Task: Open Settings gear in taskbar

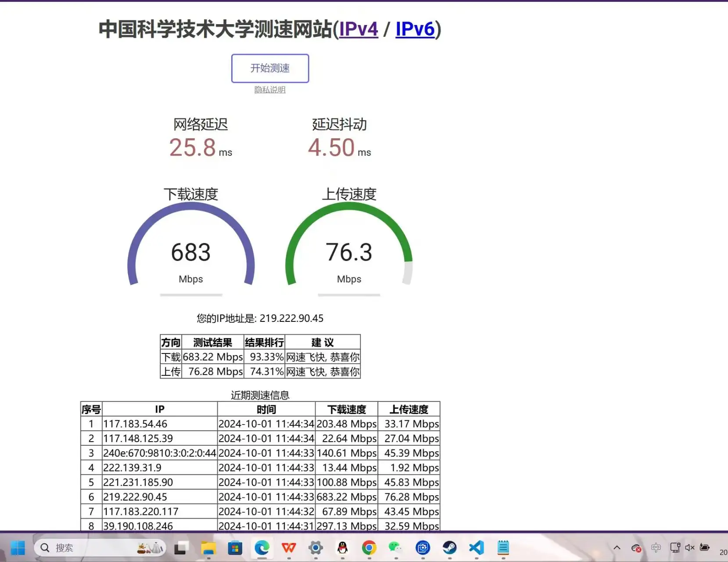Action: pyautogui.click(x=316, y=548)
